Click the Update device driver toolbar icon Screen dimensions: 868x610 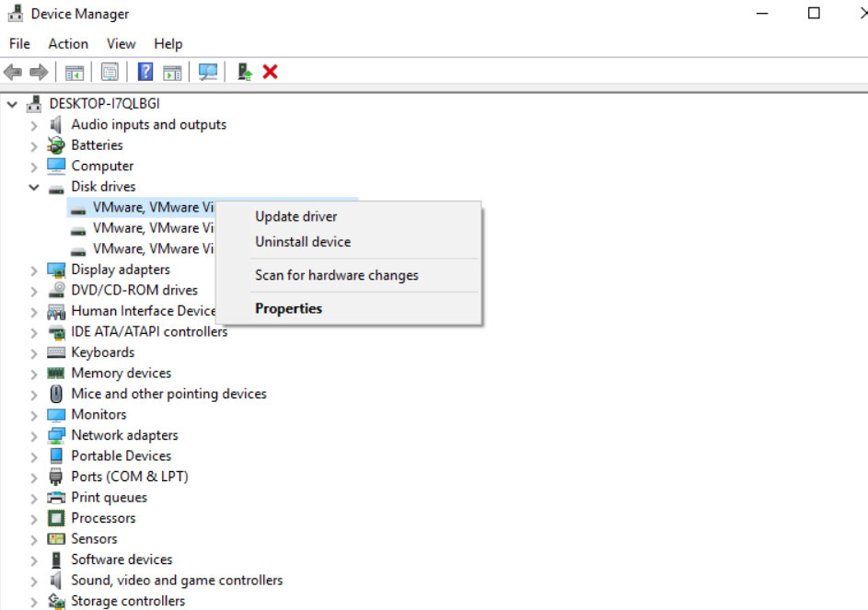[x=244, y=72]
